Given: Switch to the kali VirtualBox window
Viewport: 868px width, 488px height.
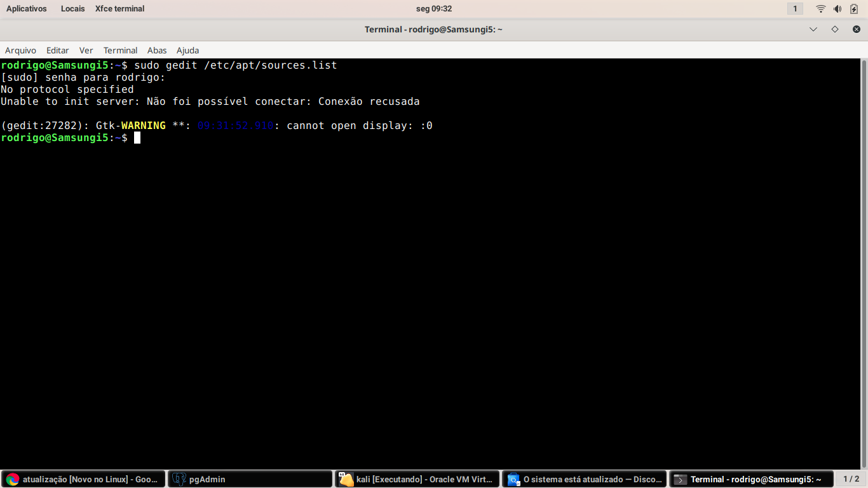Looking at the screenshot, I should (x=417, y=479).
